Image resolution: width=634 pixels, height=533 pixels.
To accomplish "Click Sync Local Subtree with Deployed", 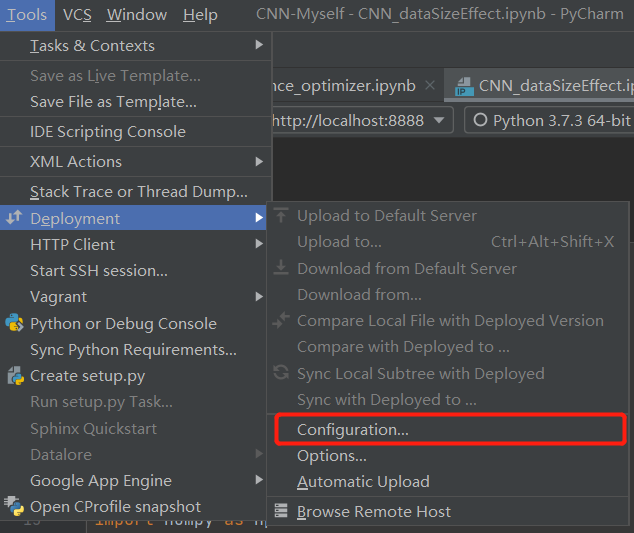I will tap(448, 374).
